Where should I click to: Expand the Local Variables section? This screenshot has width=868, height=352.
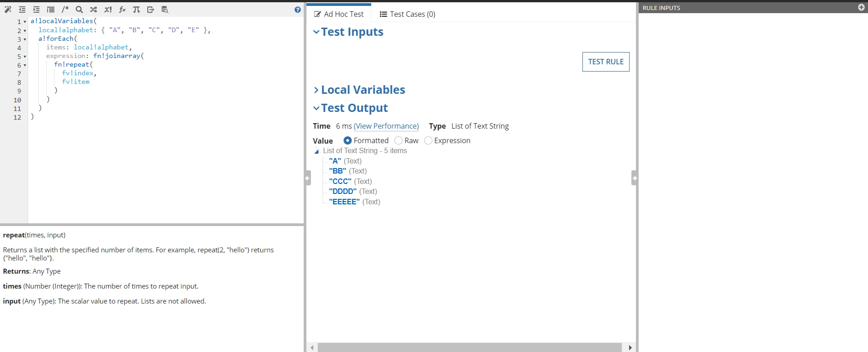pos(316,90)
